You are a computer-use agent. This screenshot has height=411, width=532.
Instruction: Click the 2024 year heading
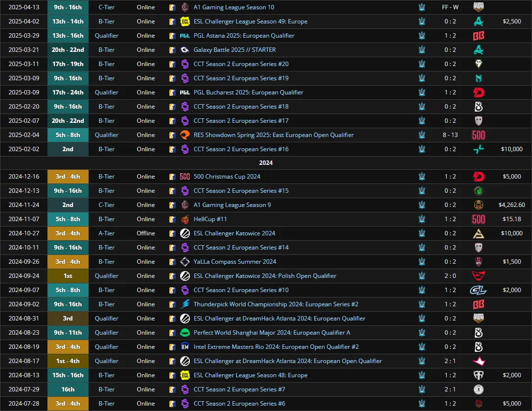(266, 163)
